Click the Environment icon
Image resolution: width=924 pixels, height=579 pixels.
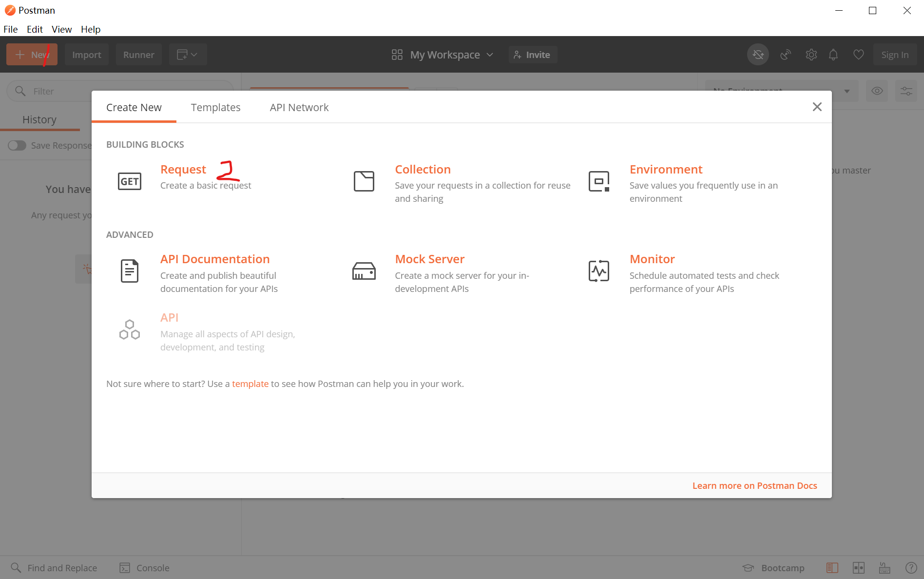click(x=598, y=181)
